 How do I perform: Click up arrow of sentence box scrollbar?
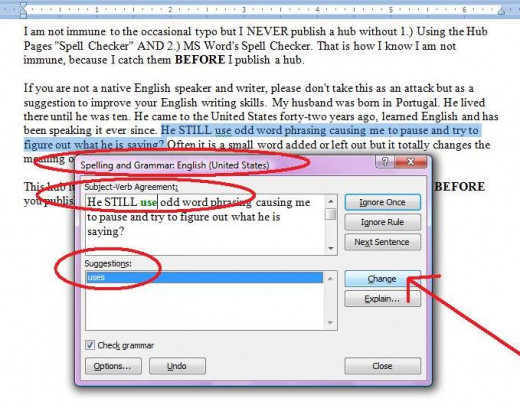331,201
